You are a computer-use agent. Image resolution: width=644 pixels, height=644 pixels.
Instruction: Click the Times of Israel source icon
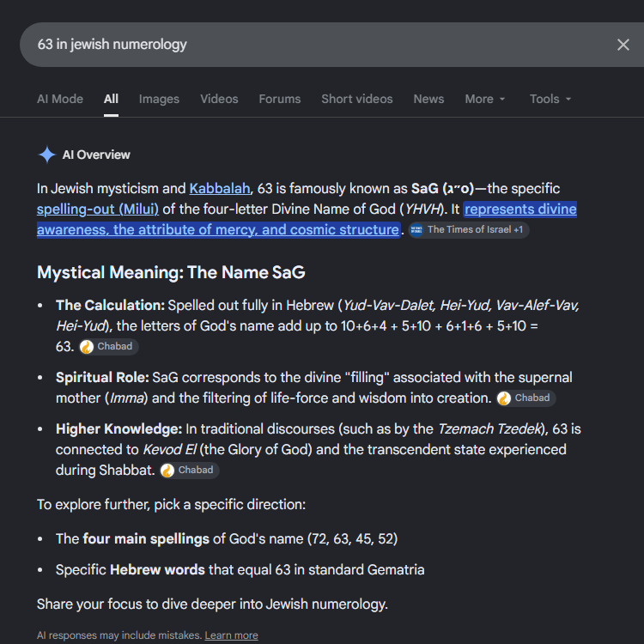416,230
